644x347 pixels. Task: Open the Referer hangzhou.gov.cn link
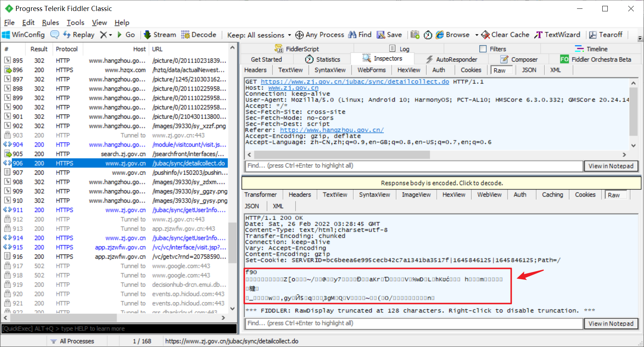tap(332, 130)
